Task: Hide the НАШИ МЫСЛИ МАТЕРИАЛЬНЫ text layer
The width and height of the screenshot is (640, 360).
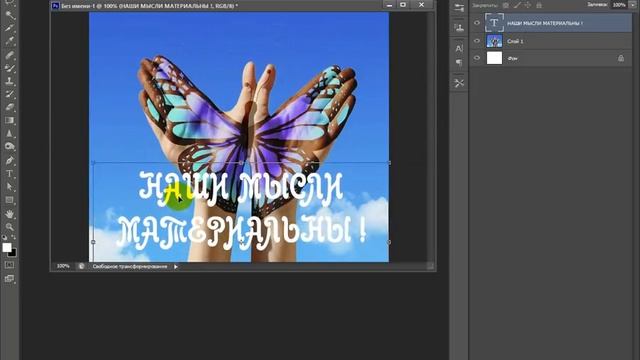Action: [477, 23]
